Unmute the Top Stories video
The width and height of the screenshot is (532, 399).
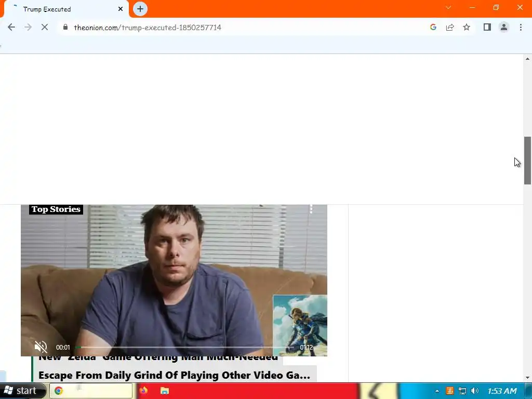41,347
